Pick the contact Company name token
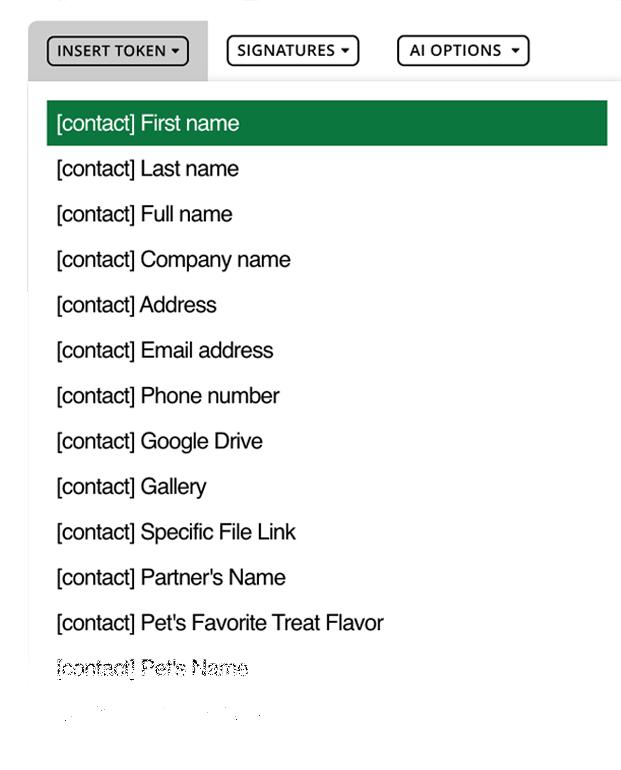This screenshot has height=770, width=621. pyautogui.click(x=174, y=260)
